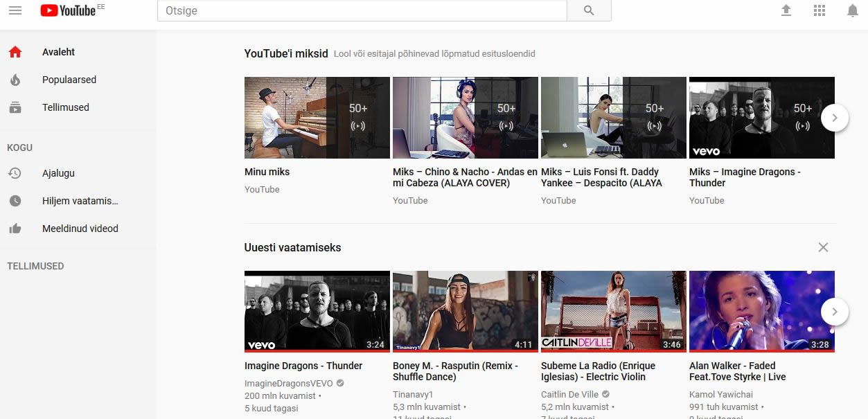The image size is (868, 419).
Task: Click the Populaarsed flame icon
Action: [x=15, y=80]
